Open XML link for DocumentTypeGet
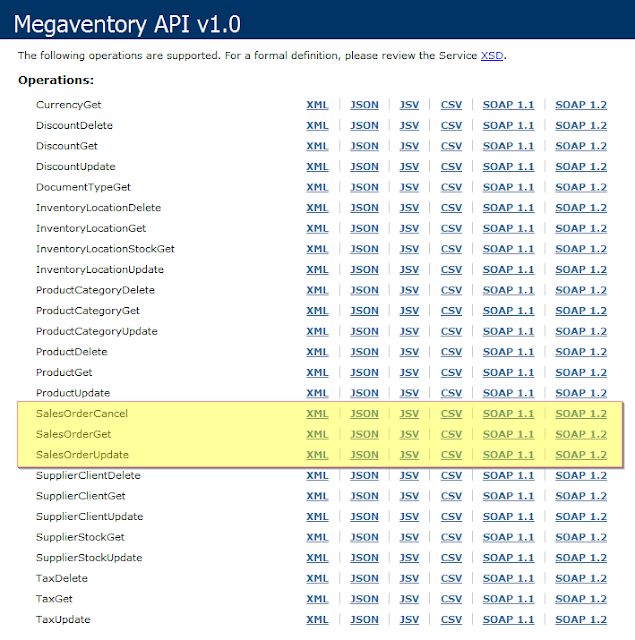The height and width of the screenshot is (640, 635). point(317,187)
